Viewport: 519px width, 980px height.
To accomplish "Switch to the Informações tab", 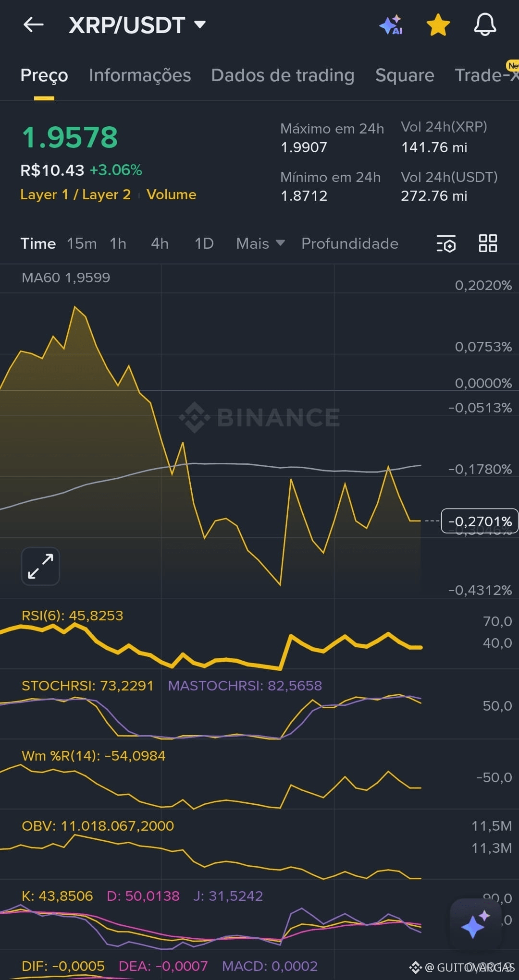I will 140,75.
